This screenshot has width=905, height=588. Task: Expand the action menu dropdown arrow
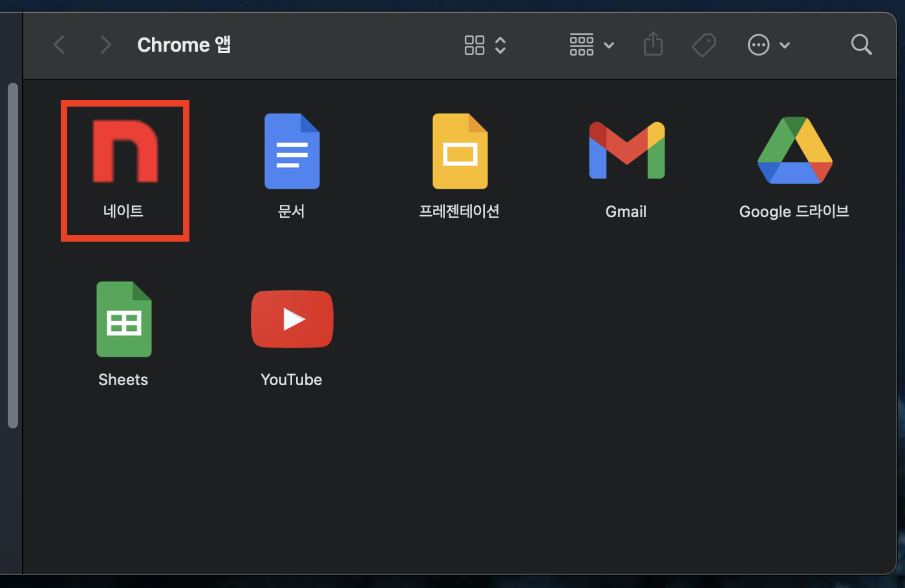tap(785, 45)
